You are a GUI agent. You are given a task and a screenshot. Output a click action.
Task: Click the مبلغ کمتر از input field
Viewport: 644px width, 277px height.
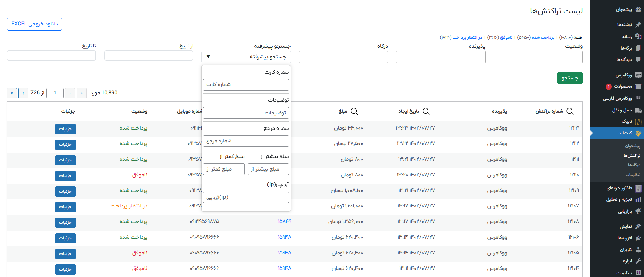(224, 169)
